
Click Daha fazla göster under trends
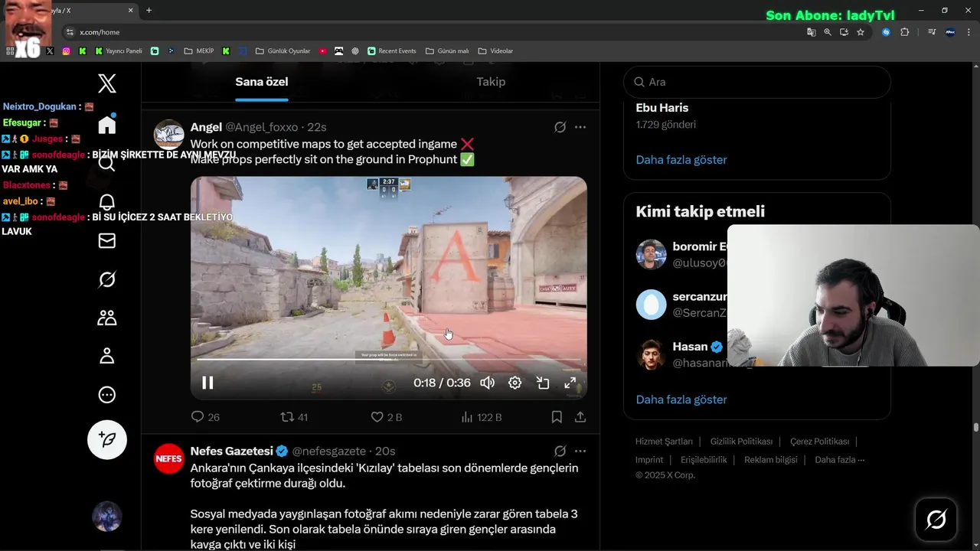coord(681,160)
